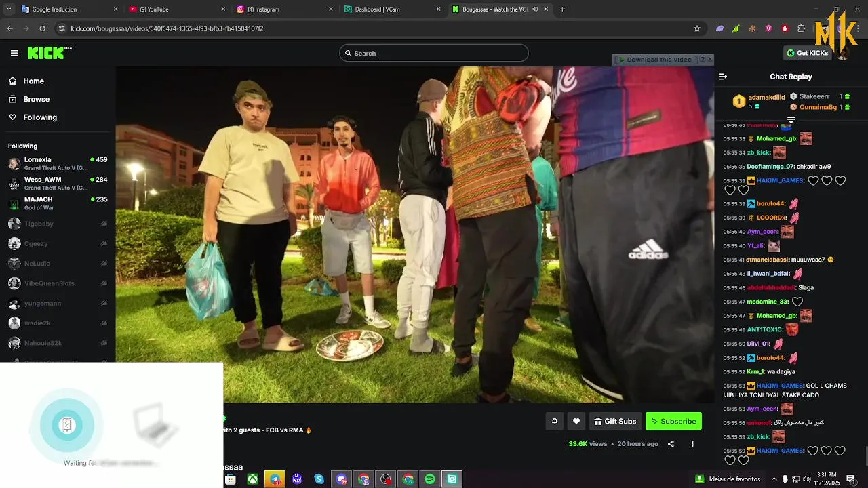Viewport: 868px width, 488px height.
Task: Click chat username abdellahhaddad
Action: 770,288
